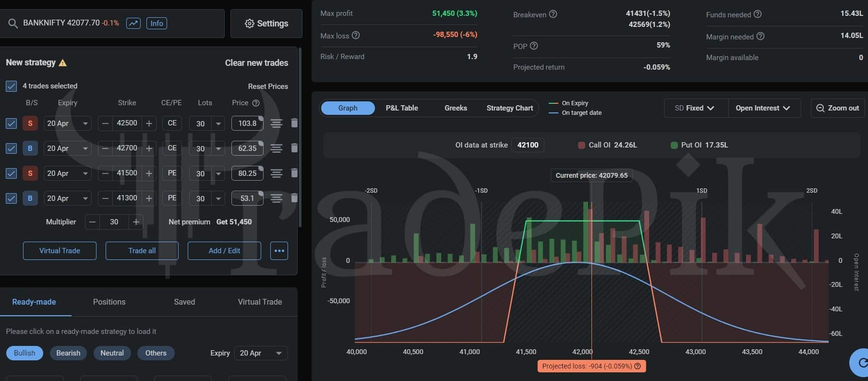The height and width of the screenshot is (381, 868).
Task: Open options menu icon for 41500 trade
Action: pyautogui.click(x=276, y=173)
